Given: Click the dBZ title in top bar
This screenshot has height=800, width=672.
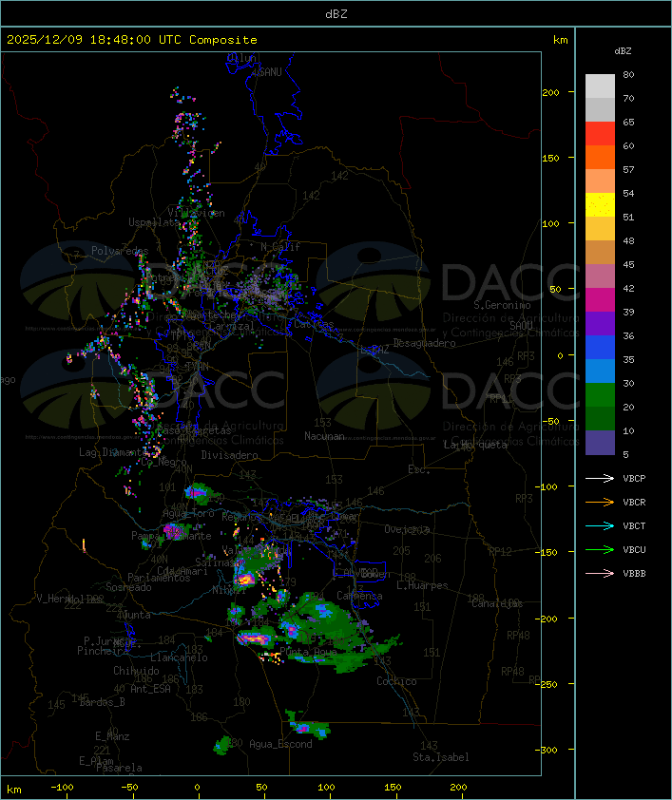Looking at the screenshot, I should point(336,14).
